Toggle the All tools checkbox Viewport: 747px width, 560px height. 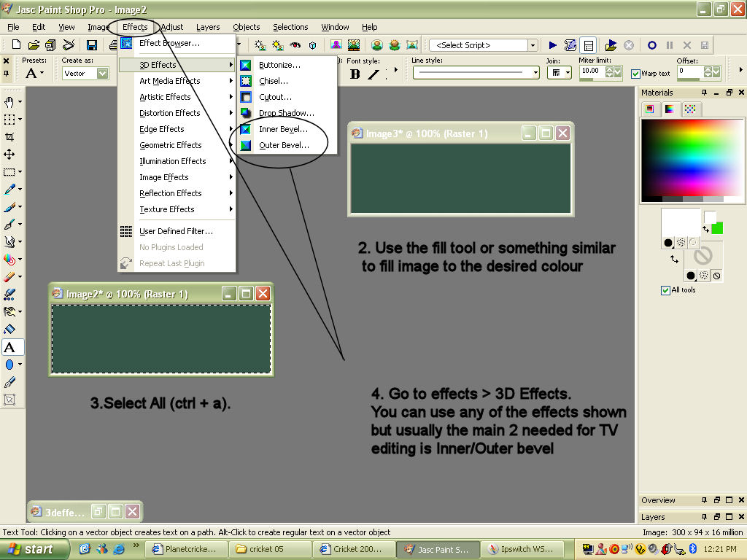[x=665, y=290]
